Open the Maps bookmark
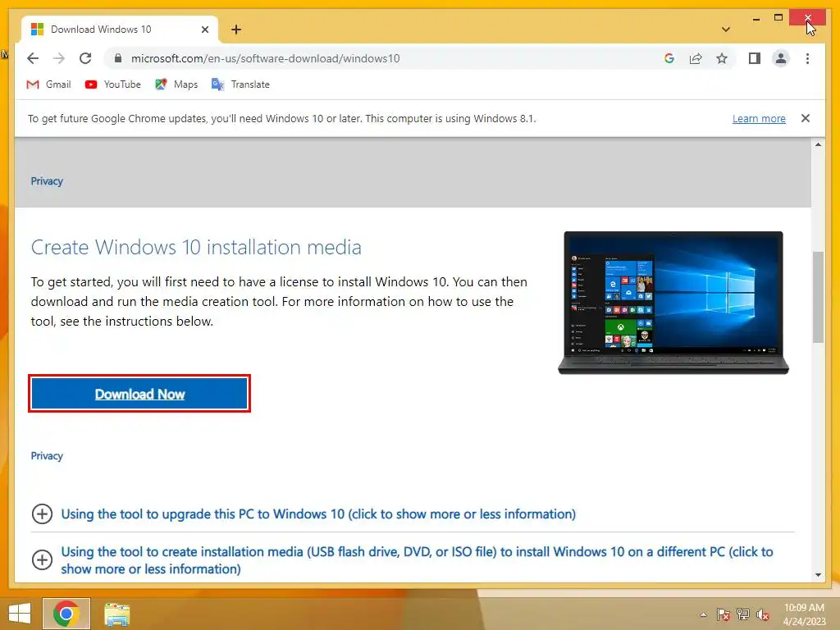This screenshot has height=630, width=840. pyautogui.click(x=176, y=84)
